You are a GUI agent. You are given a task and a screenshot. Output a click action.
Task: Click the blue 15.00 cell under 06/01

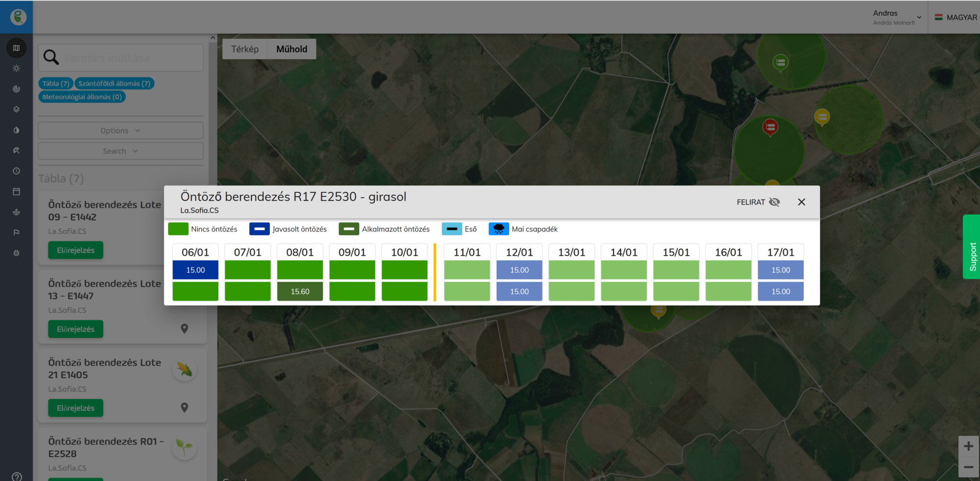[x=195, y=270]
